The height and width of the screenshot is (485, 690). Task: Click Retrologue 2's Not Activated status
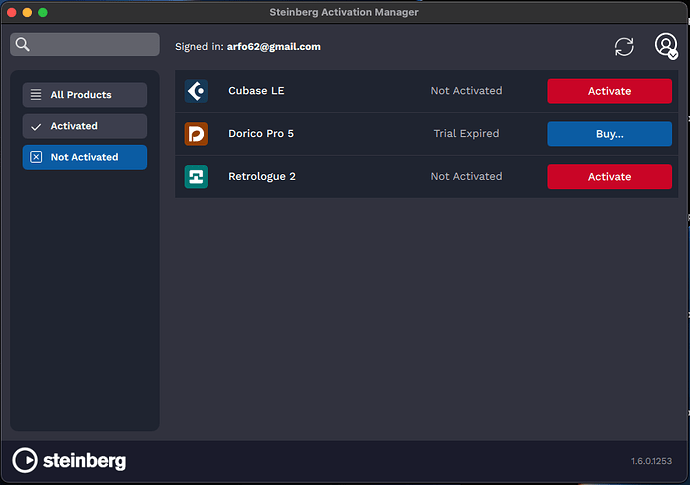click(466, 176)
